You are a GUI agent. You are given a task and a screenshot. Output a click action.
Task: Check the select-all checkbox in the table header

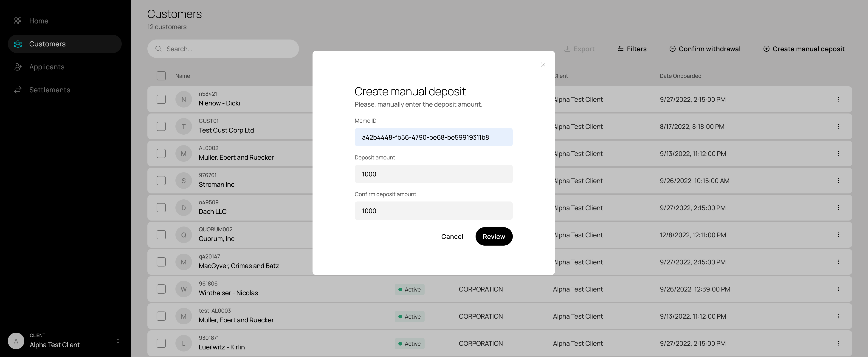(161, 76)
